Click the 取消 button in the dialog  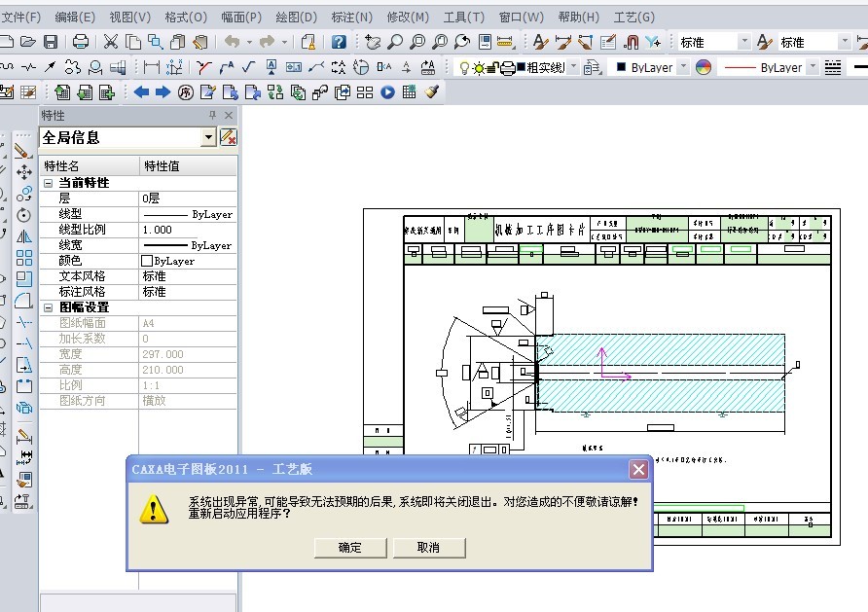428,548
